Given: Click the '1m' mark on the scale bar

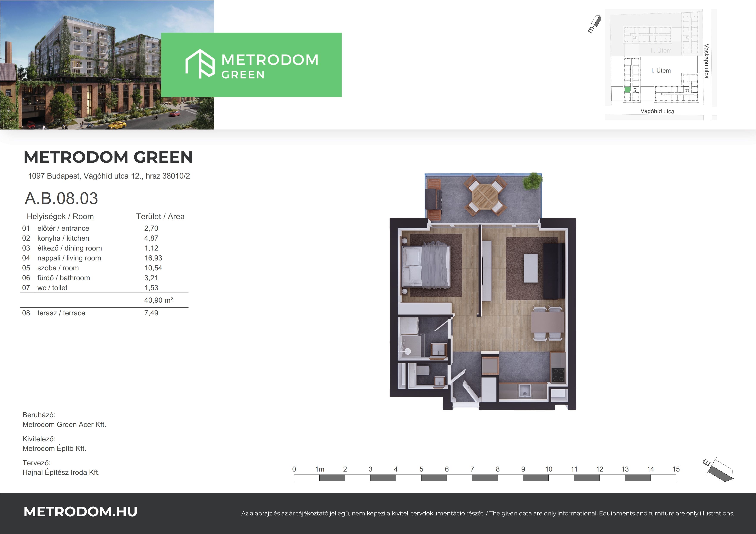Looking at the screenshot, I should coord(319,469).
